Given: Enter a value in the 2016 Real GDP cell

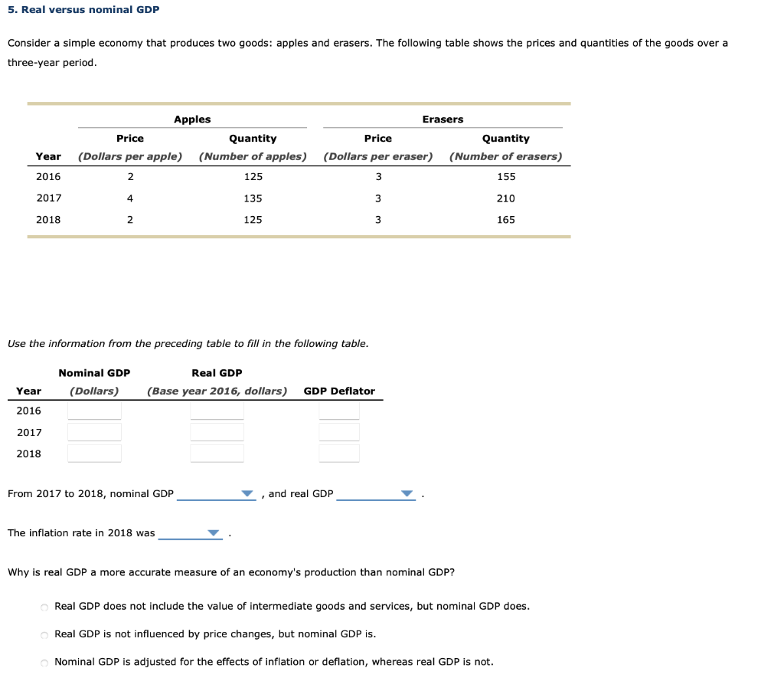Looking at the screenshot, I should 217,411.
